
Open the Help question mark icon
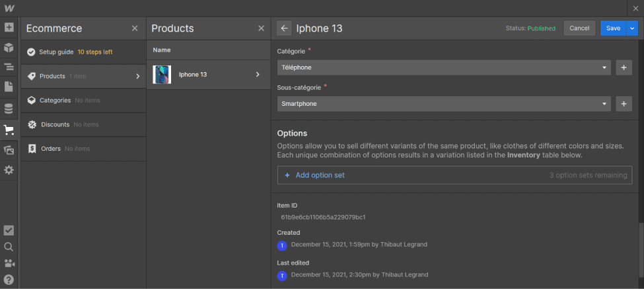click(x=9, y=280)
